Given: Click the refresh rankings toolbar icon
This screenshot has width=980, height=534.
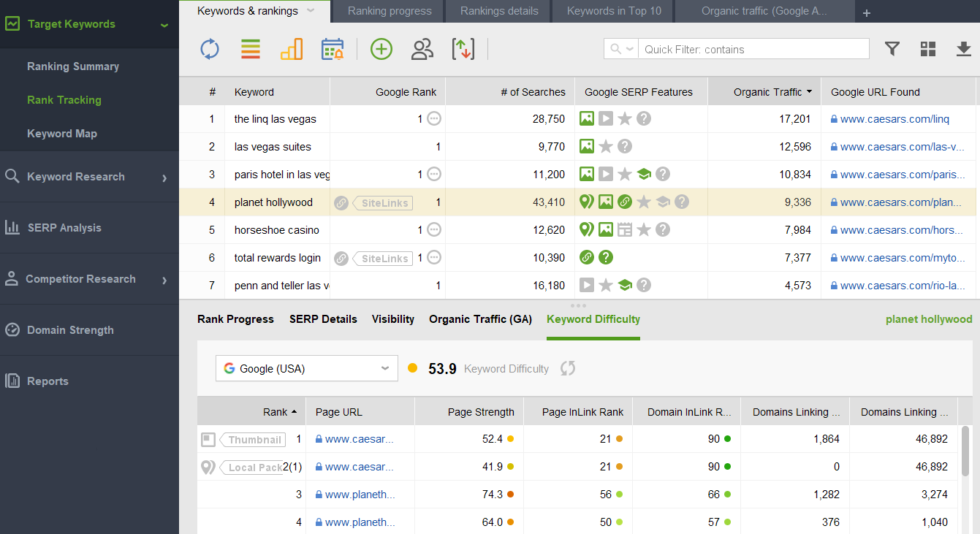Looking at the screenshot, I should 210,49.
